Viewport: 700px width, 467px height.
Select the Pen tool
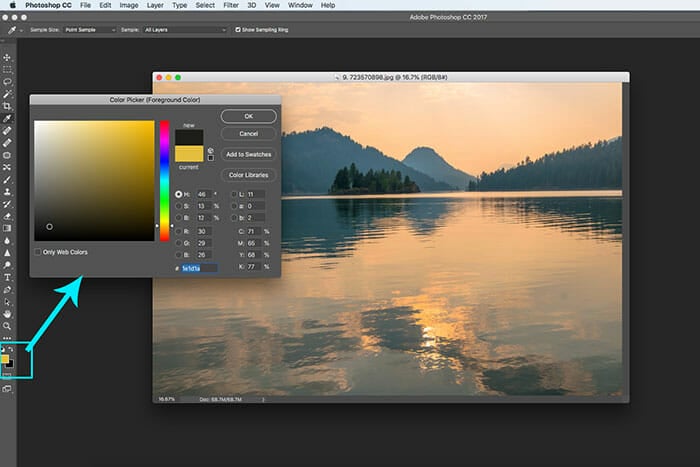pyautogui.click(x=7, y=290)
